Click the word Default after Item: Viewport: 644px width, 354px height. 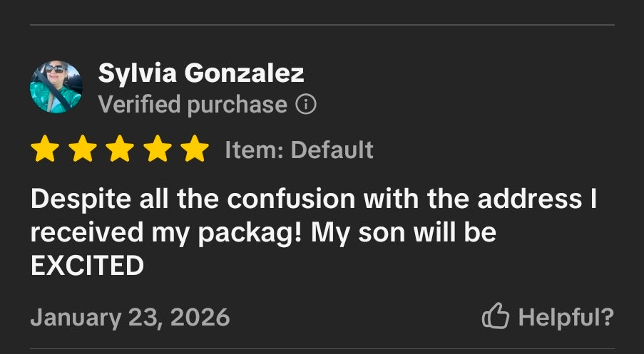pos(332,150)
